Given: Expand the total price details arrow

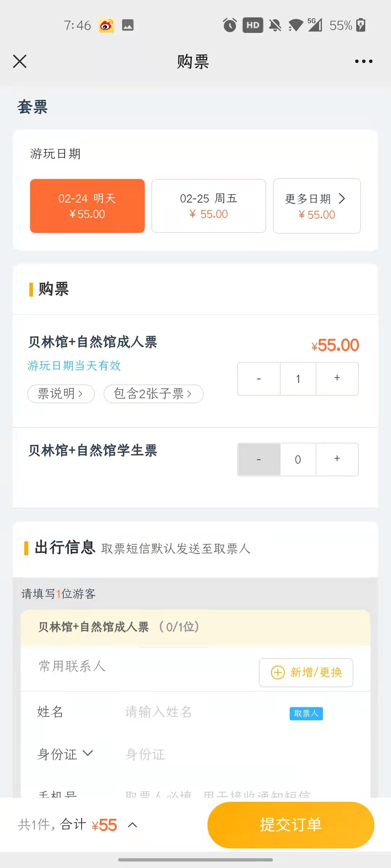Looking at the screenshot, I should (x=133, y=825).
